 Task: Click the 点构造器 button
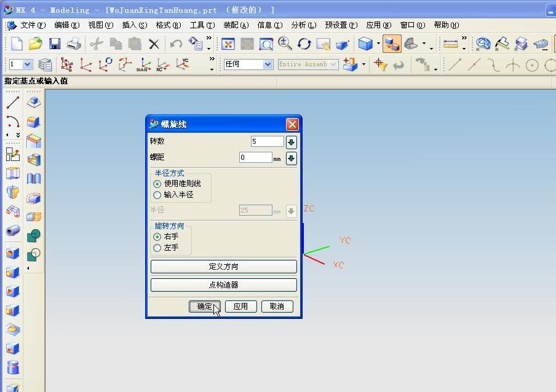click(223, 284)
